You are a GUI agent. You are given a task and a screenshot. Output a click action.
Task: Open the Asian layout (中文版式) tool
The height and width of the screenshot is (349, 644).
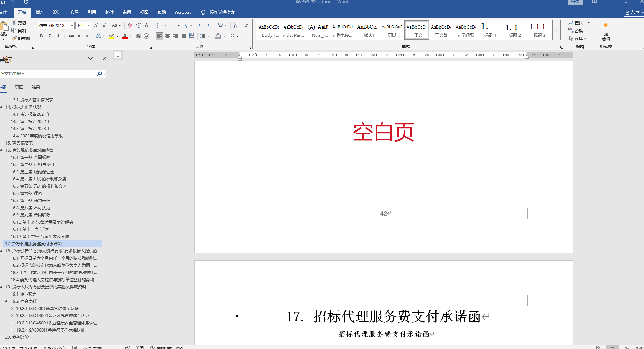(220, 25)
